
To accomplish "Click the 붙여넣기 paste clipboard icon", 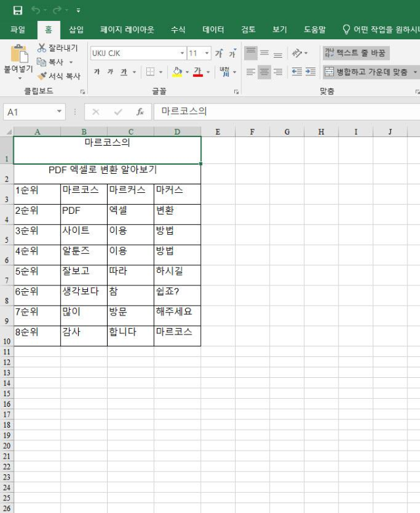I will [19, 53].
